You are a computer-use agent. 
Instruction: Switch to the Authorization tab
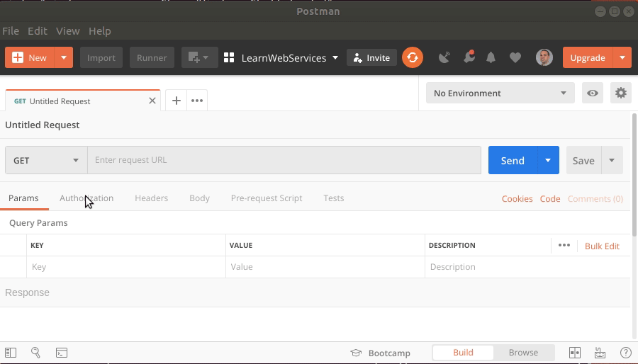86,198
